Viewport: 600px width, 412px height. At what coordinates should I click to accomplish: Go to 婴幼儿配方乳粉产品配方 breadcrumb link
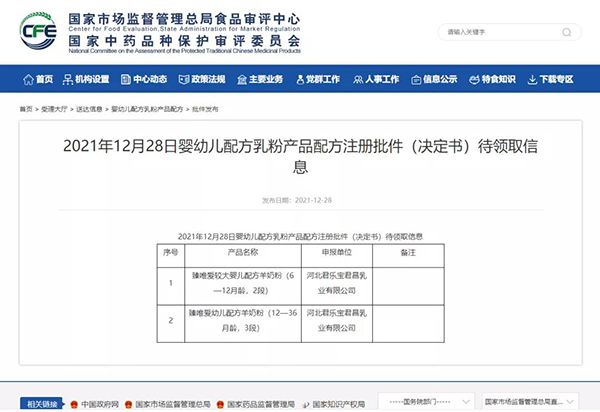tap(147, 109)
